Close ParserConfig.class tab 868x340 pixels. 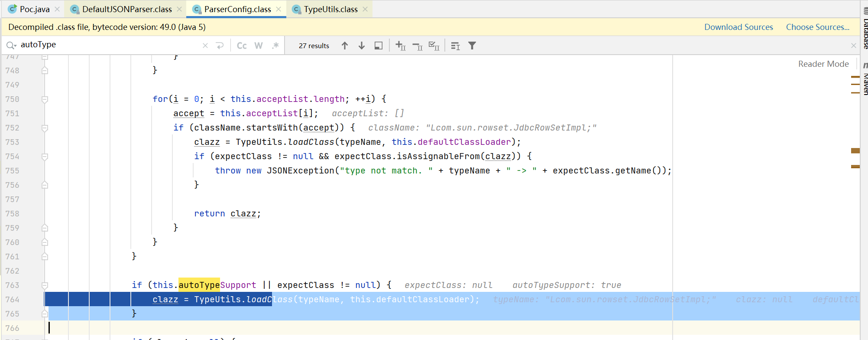coord(279,9)
